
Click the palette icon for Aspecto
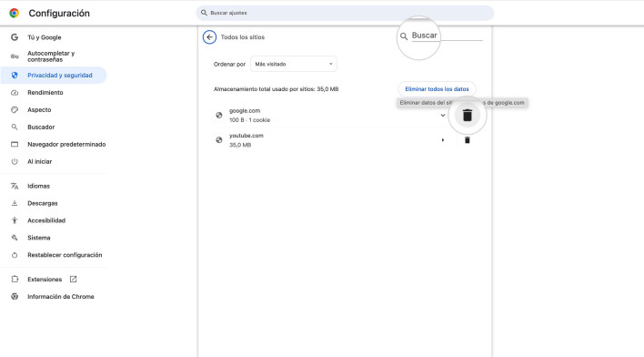15,110
